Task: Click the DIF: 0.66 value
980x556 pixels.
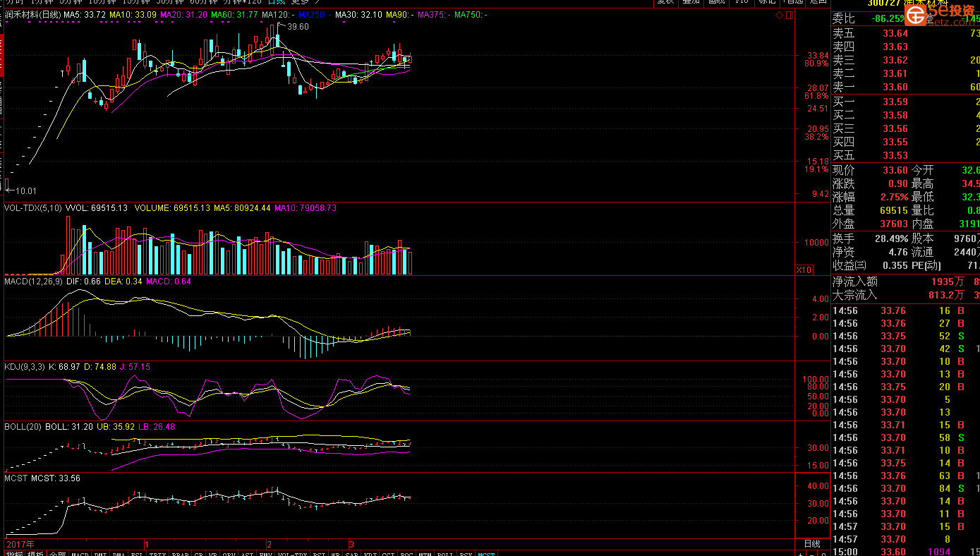Action: tap(84, 282)
